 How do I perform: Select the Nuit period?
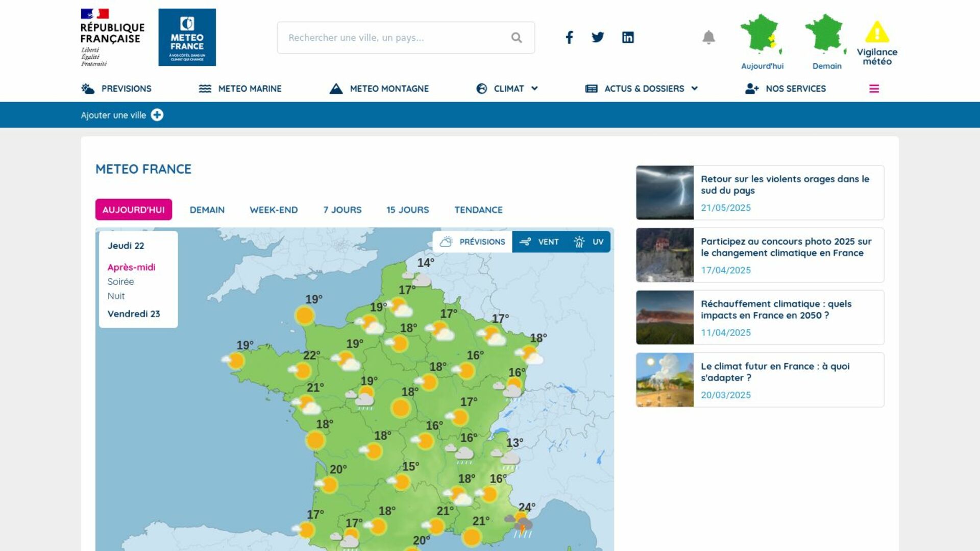click(116, 296)
